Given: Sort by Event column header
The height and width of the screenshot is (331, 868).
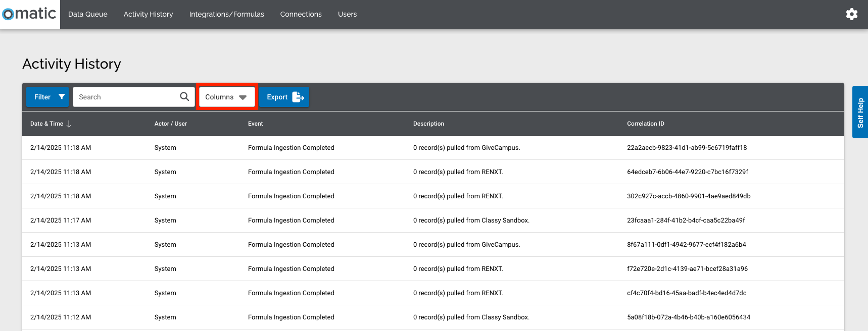Looking at the screenshot, I should (x=256, y=124).
